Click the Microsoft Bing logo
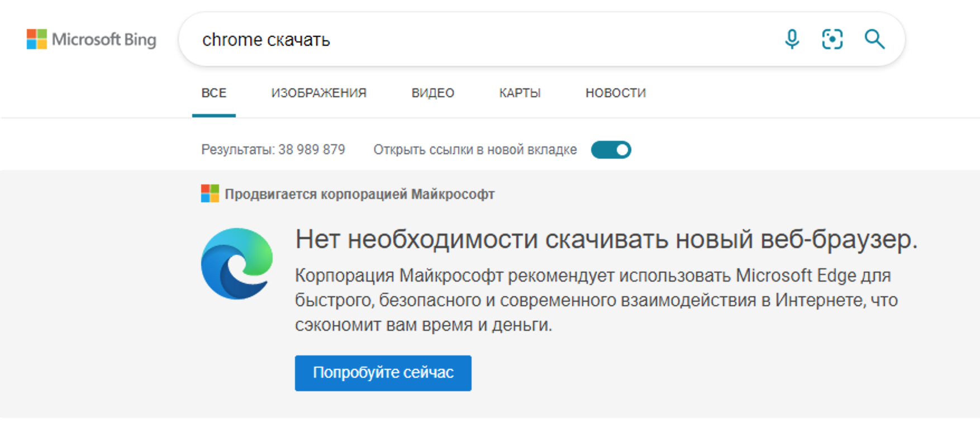The width and height of the screenshot is (980, 437). tap(92, 40)
